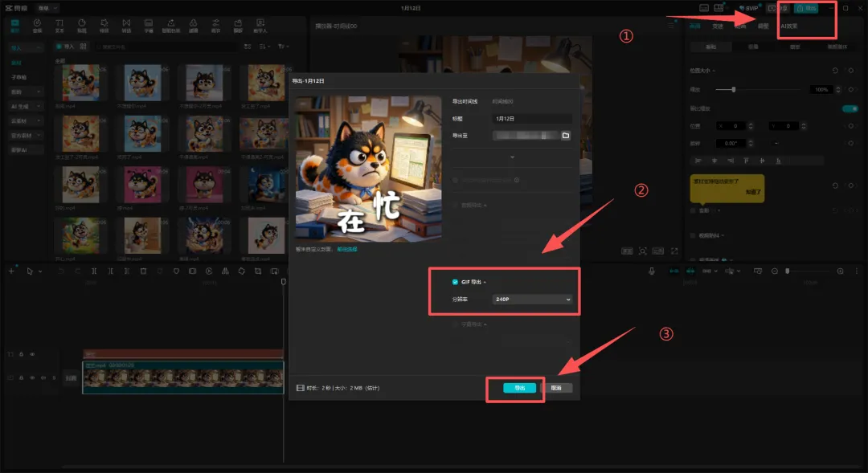Open the Stickers (贴纸) tool tab
The height and width of the screenshot is (473, 868).
(x=82, y=26)
